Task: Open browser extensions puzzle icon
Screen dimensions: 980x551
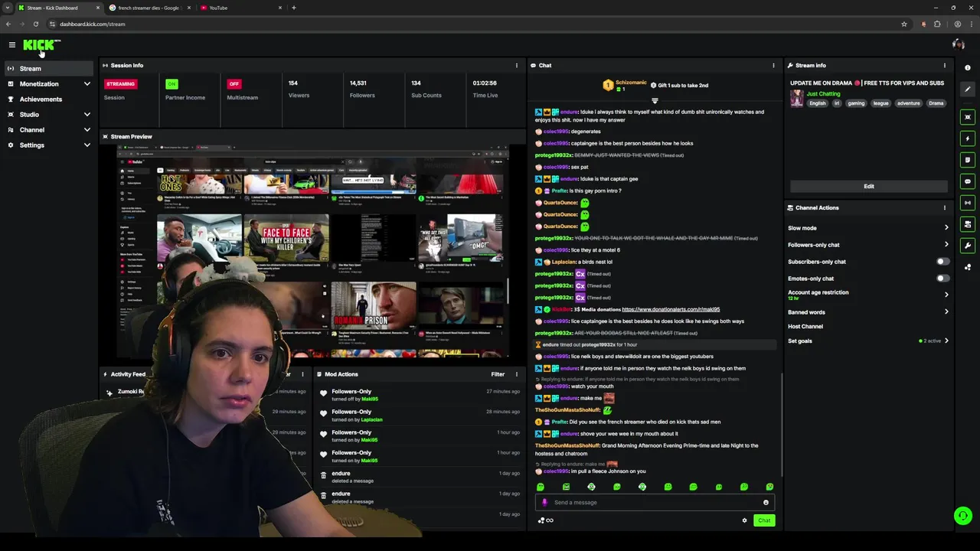Action: coord(937,24)
